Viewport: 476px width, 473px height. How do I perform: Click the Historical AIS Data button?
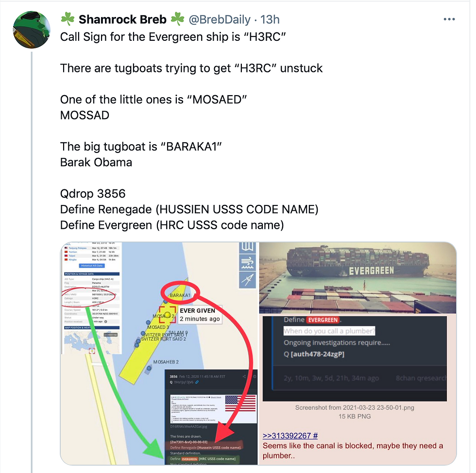click(x=92, y=266)
